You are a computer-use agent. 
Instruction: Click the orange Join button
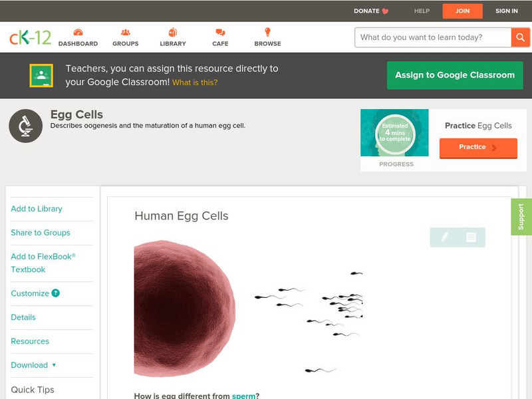[462, 11]
